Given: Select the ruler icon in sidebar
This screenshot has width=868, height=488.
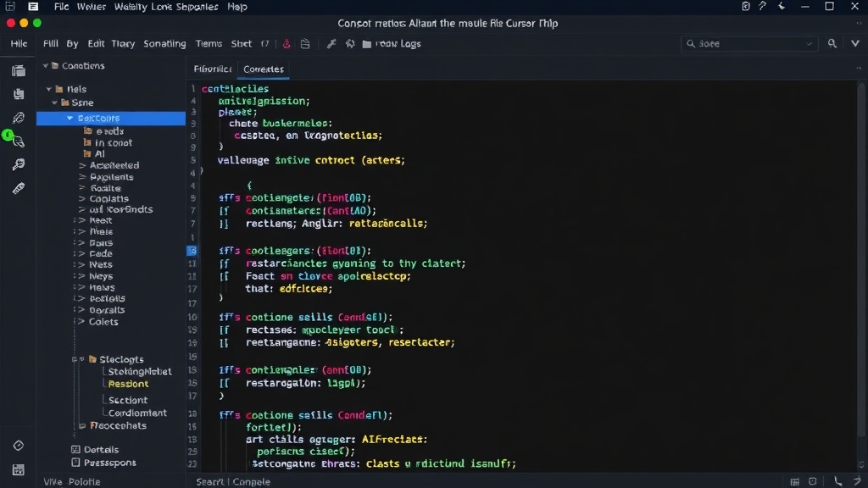Looking at the screenshot, I should 19,188.
